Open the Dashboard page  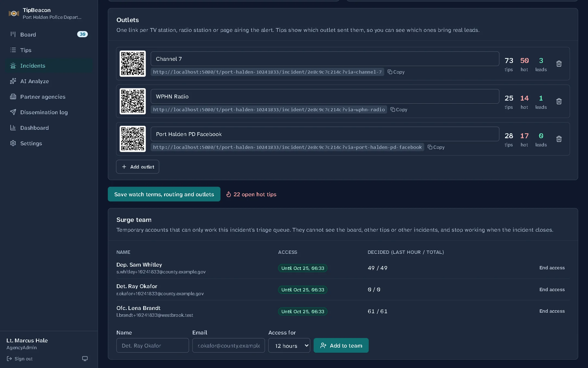49,128
